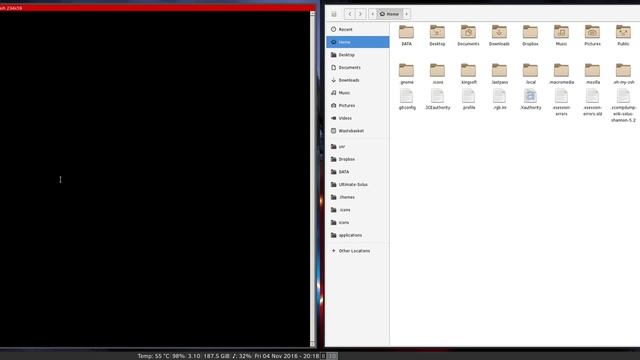Select the .gitconfig file icon
Image resolution: width=640 pixels, height=360 pixels.
coord(406,96)
